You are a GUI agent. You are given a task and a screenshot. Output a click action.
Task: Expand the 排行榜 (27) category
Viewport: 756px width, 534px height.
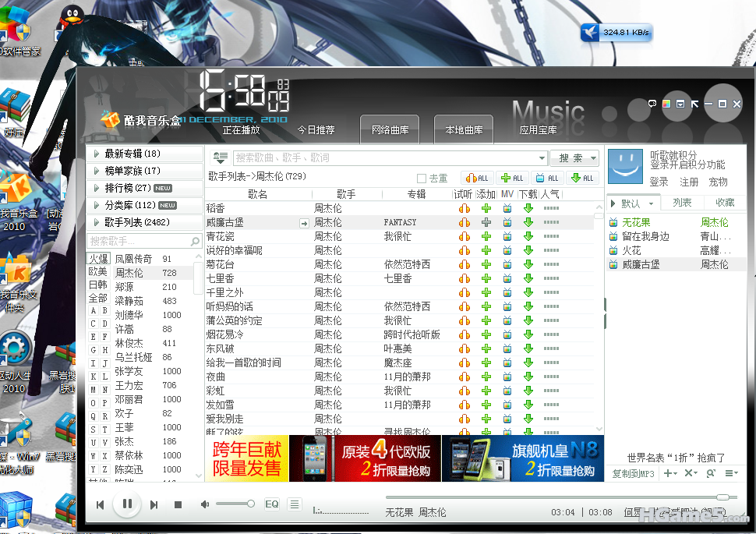coord(144,188)
